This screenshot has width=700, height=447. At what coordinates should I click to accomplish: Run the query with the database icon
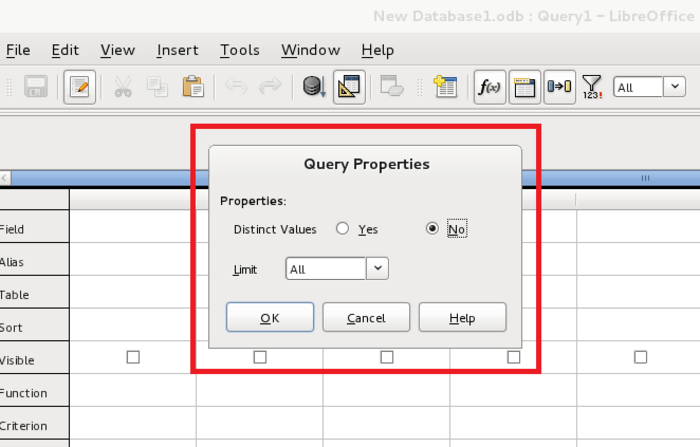point(314,87)
